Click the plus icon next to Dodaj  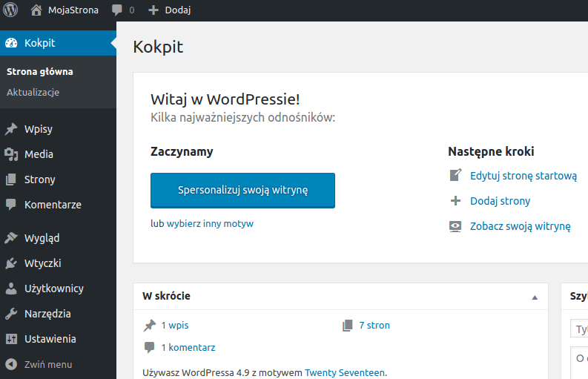coord(153,10)
